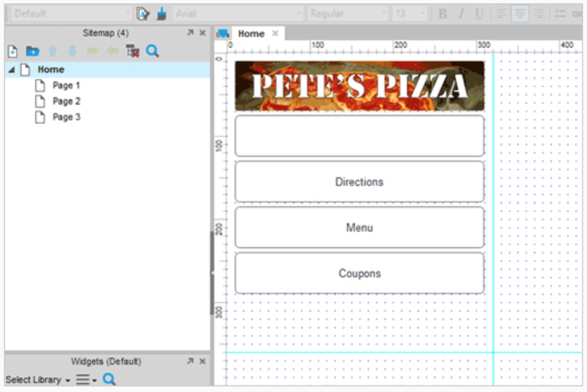Toggle Italic text formatting
The height and width of the screenshot is (392, 587).
461,14
